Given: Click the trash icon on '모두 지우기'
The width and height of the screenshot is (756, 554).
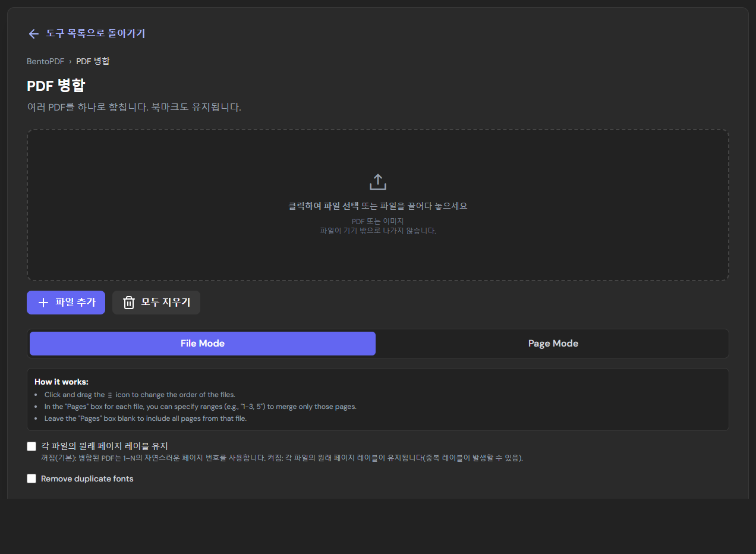Looking at the screenshot, I should click(x=129, y=303).
